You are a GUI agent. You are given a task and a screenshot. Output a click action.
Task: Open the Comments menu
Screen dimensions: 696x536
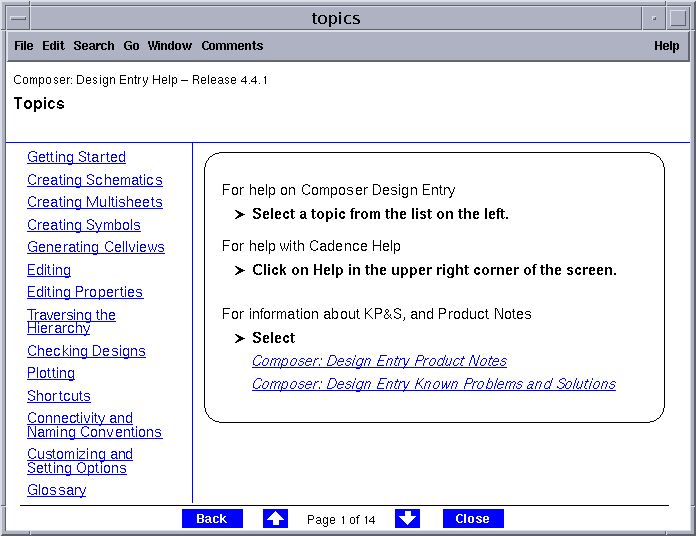(x=232, y=46)
